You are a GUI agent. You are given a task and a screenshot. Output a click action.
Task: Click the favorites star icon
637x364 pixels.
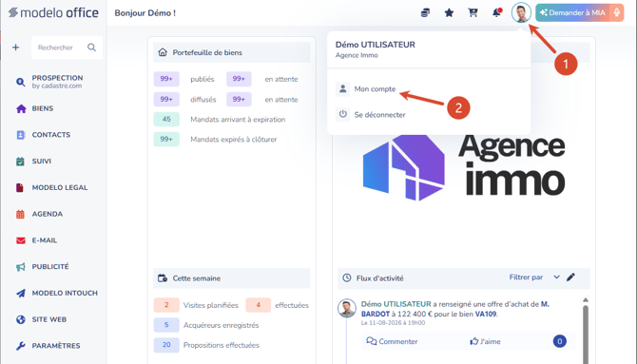pos(449,13)
